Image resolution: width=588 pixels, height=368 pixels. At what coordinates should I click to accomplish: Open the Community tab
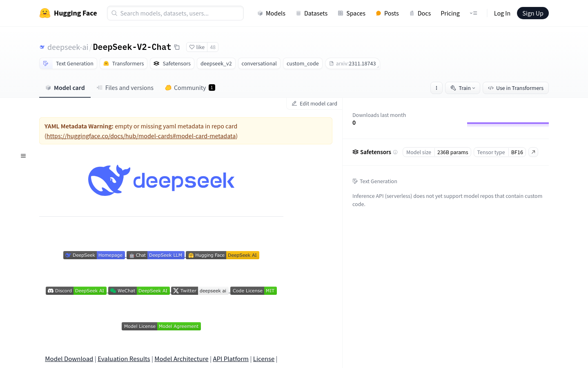[x=190, y=88]
